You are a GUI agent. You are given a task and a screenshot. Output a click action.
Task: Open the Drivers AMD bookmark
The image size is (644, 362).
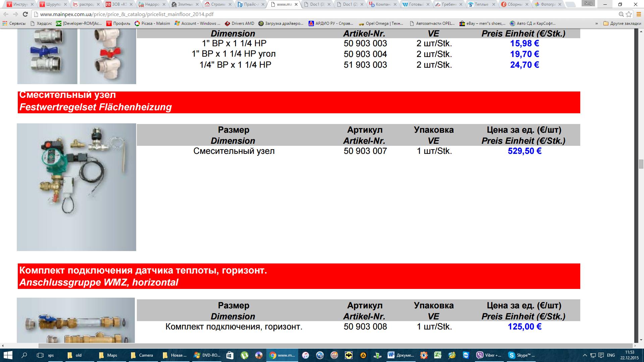pyautogui.click(x=239, y=23)
